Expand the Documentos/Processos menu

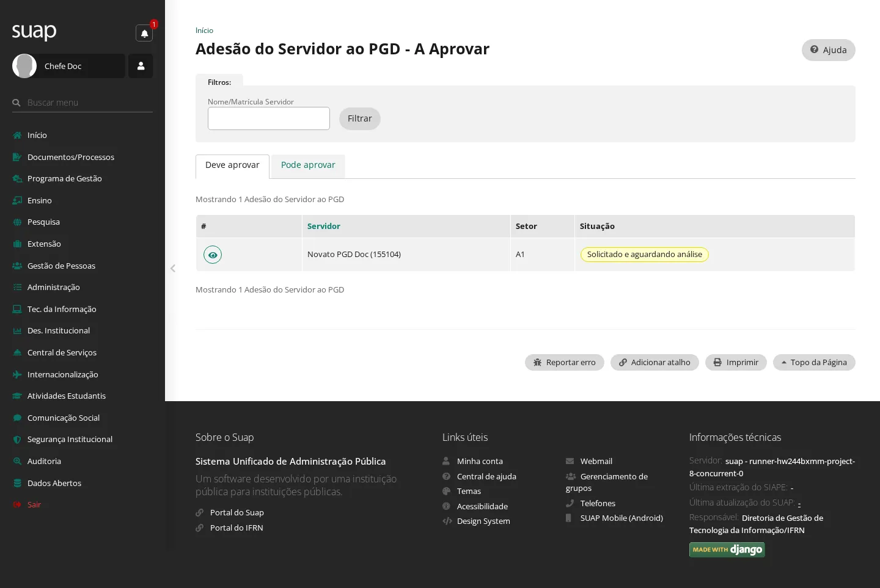tap(82, 157)
